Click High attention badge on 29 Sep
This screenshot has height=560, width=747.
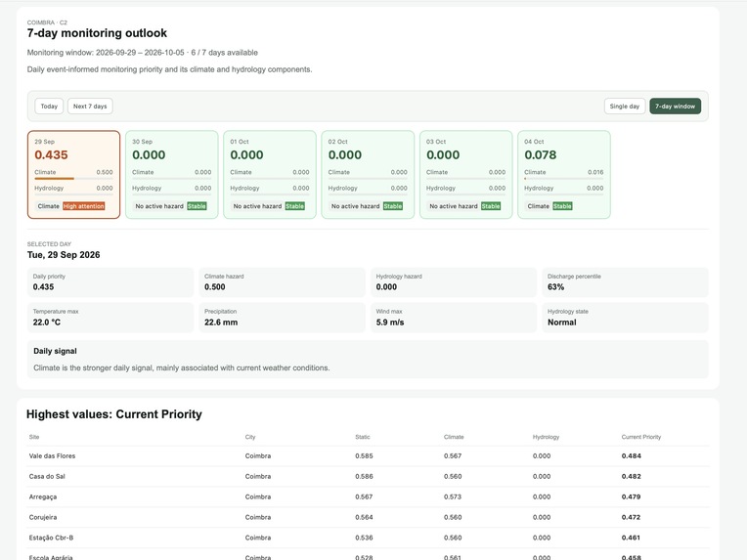pyautogui.click(x=84, y=206)
